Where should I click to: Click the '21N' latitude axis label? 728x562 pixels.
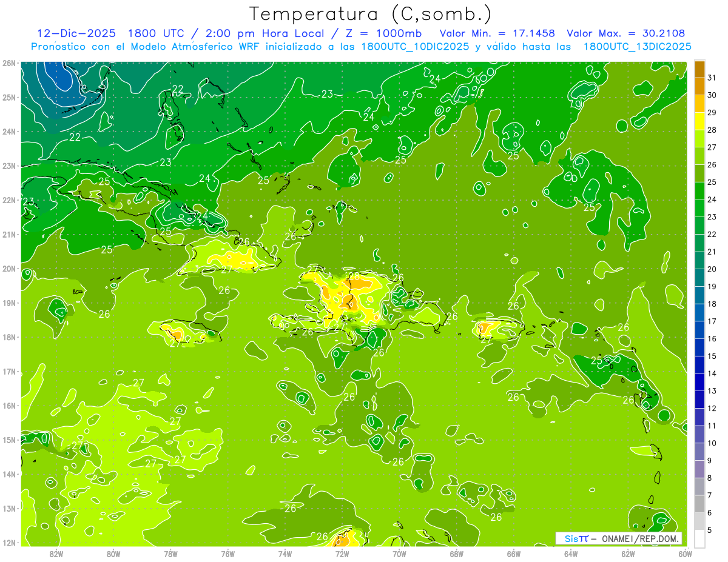coord(9,234)
